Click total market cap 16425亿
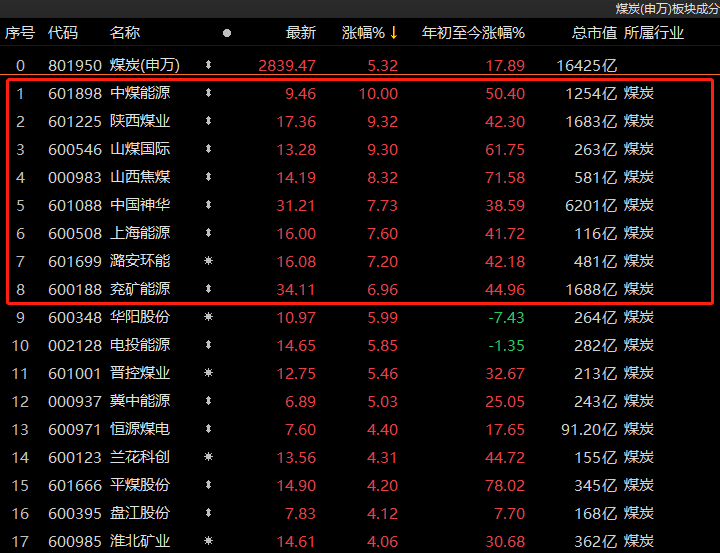 pos(587,66)
